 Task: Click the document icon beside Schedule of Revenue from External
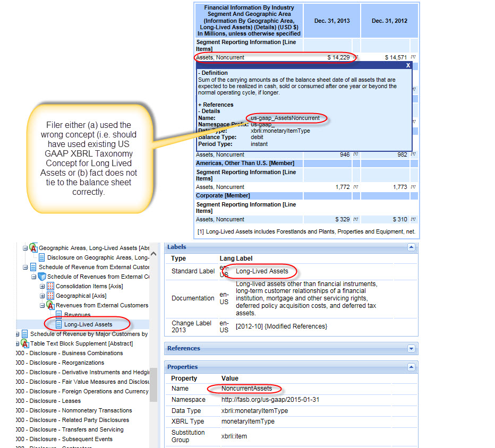pos(33,267)
